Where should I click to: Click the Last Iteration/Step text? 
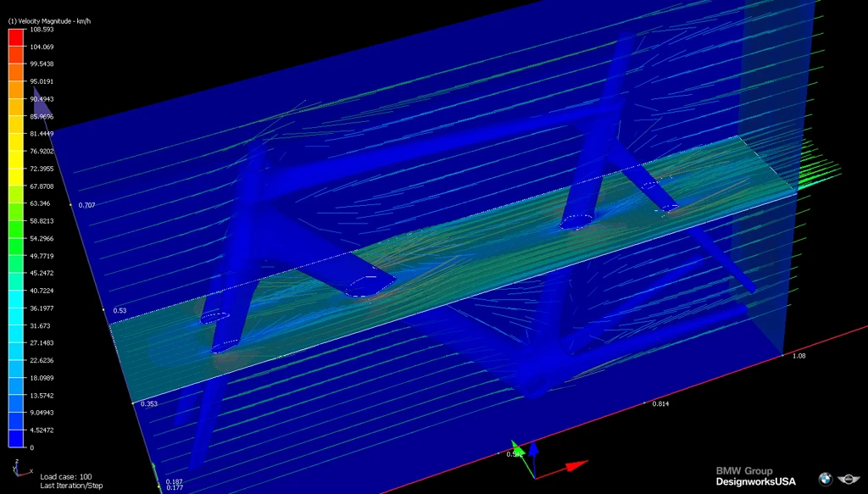click(71, 486)
